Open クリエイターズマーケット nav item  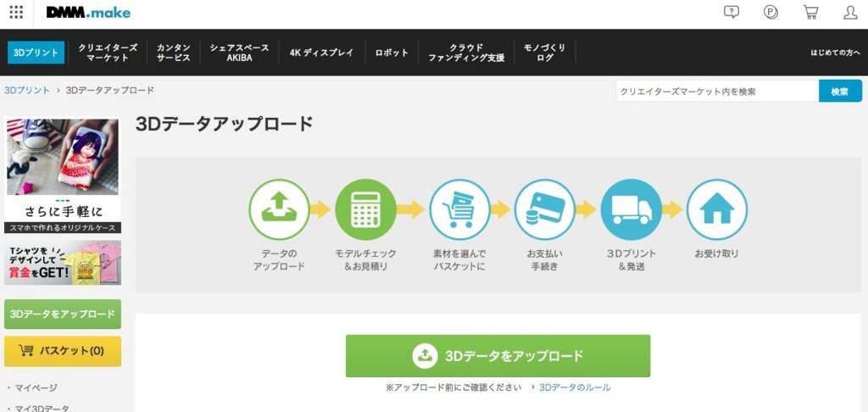pos(108,53)
